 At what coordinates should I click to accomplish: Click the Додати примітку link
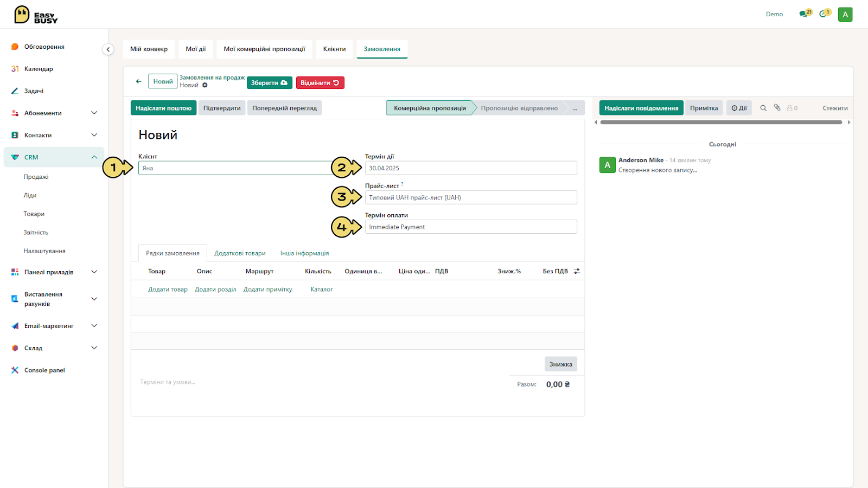click(267, 290)
